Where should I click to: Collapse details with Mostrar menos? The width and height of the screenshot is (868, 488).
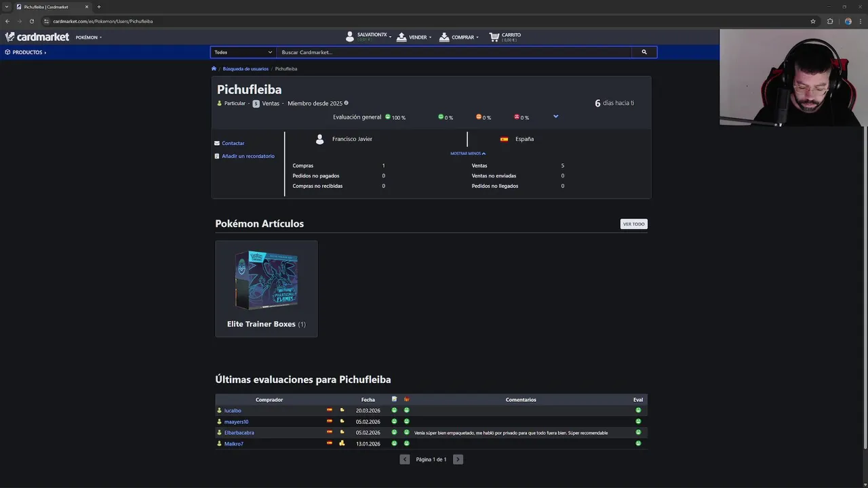pyautogui.click(x=468, y=153)
